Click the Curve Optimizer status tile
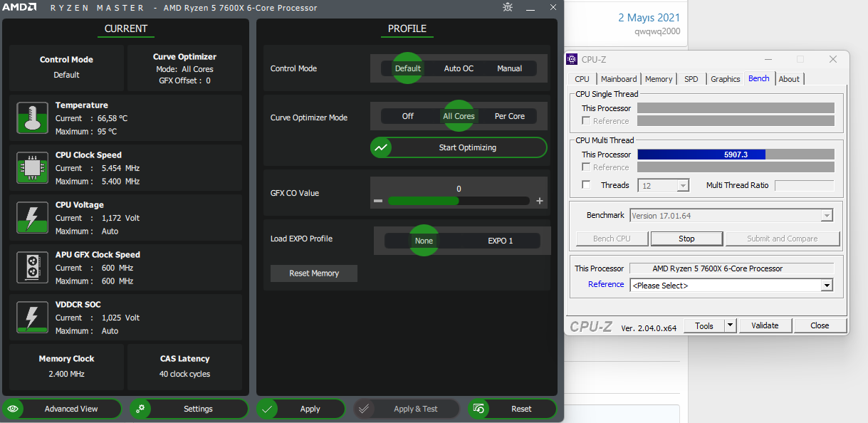Screen dimensions: 868x423 click(184, 68)
